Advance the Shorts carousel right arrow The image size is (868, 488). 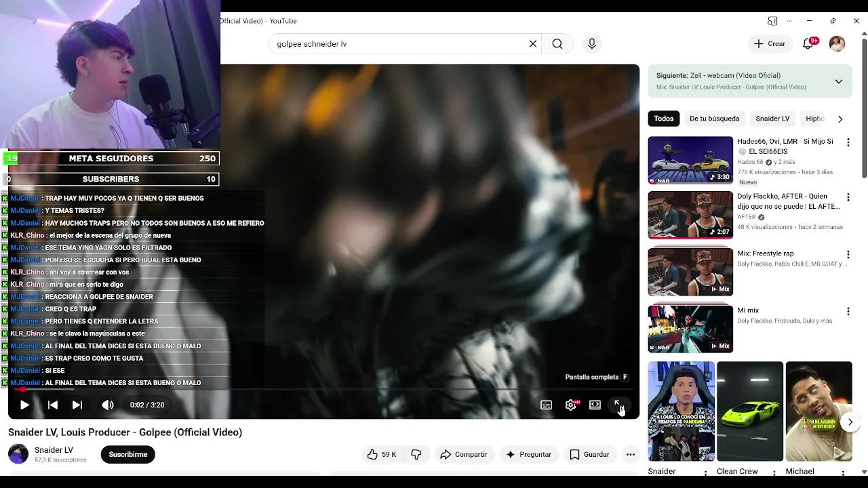pyautogui.click(x=850, y=422)
